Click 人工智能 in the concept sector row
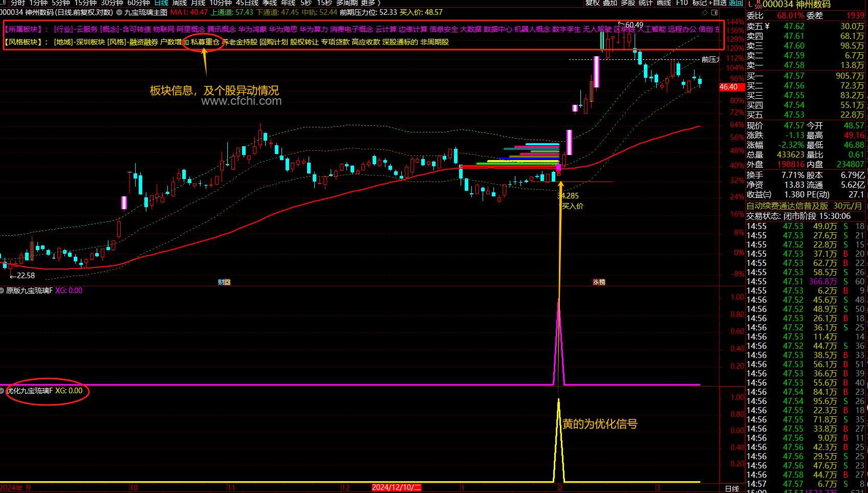Viewport: 868px width, 493px height. (x=652, y=29)
